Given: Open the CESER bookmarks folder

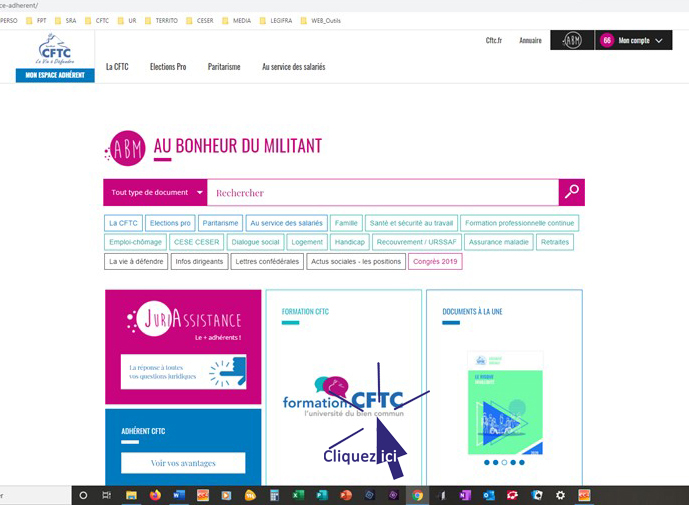Looking at the screenshot, I should click(x=199, y=21).
